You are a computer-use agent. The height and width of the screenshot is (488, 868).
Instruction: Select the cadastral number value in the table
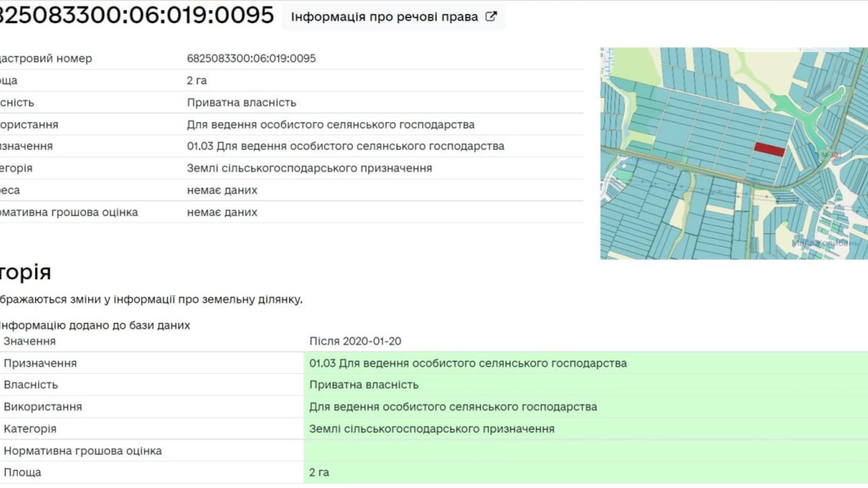pos(251,59)
